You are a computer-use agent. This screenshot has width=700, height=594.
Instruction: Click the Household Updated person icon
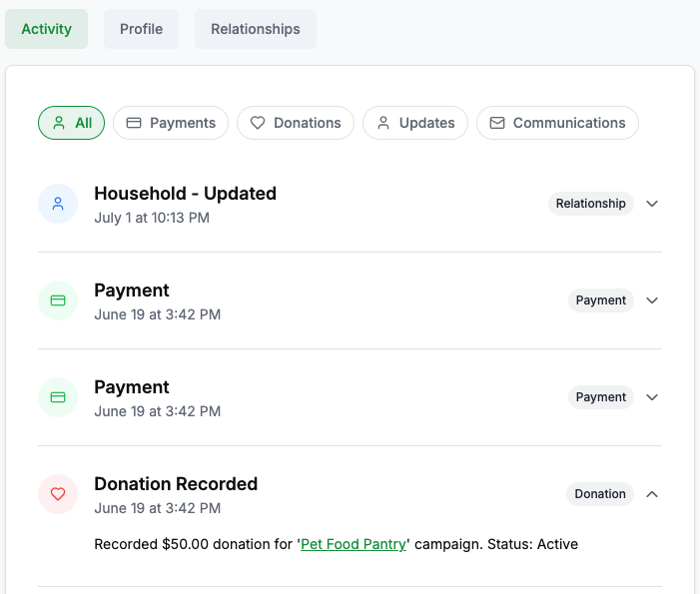coord(58,204)
